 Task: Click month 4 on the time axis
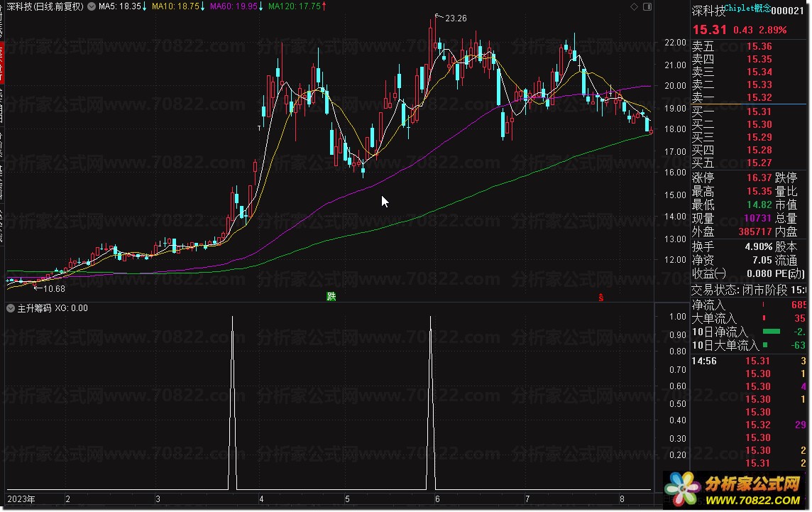coord(261,499)
